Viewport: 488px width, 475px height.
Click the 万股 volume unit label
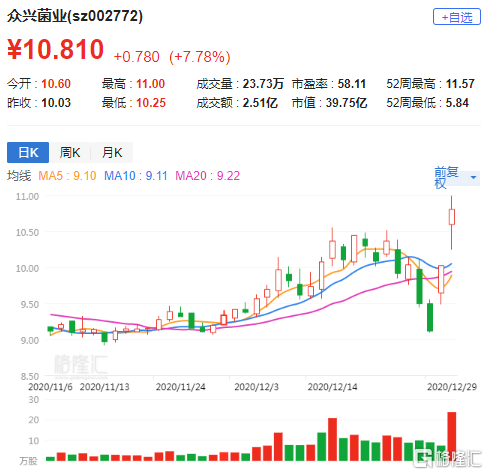click(x=28, y=461)
